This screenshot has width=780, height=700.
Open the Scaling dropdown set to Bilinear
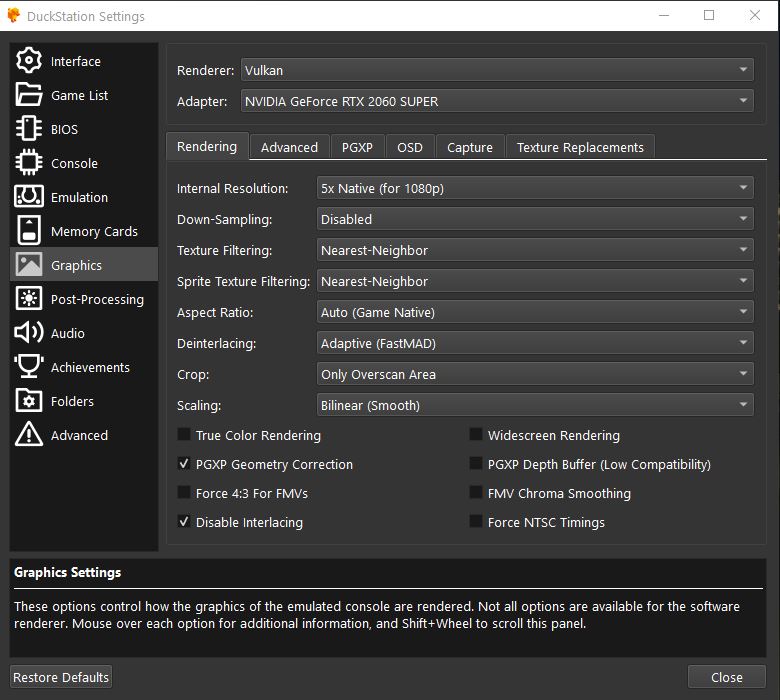tap(535, 405)
